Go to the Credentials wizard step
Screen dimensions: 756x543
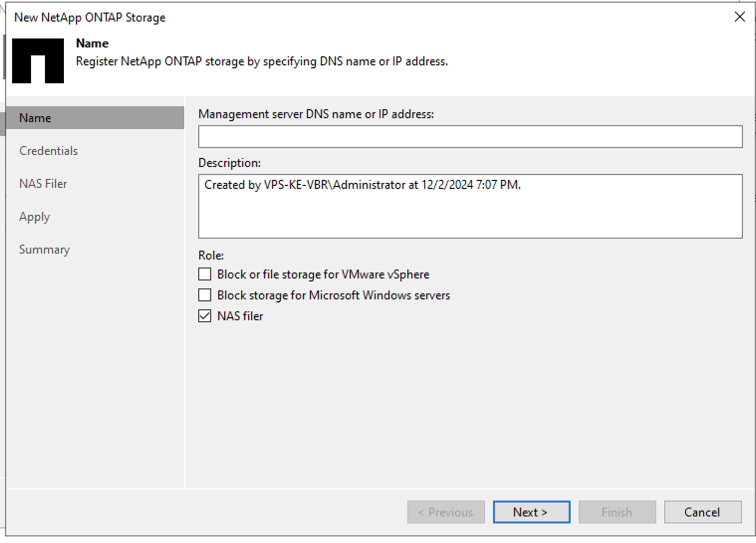pos(48,151)
